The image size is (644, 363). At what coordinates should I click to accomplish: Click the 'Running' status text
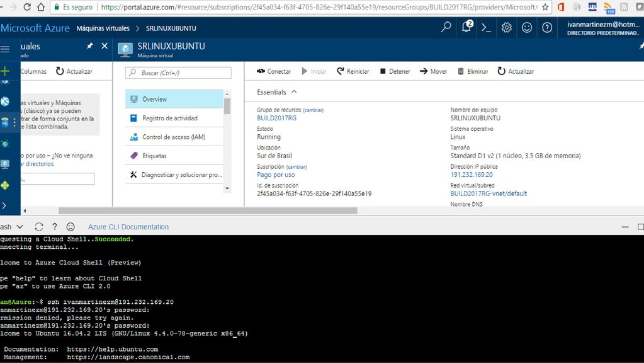pyautogui.click(x=269, y=137)
